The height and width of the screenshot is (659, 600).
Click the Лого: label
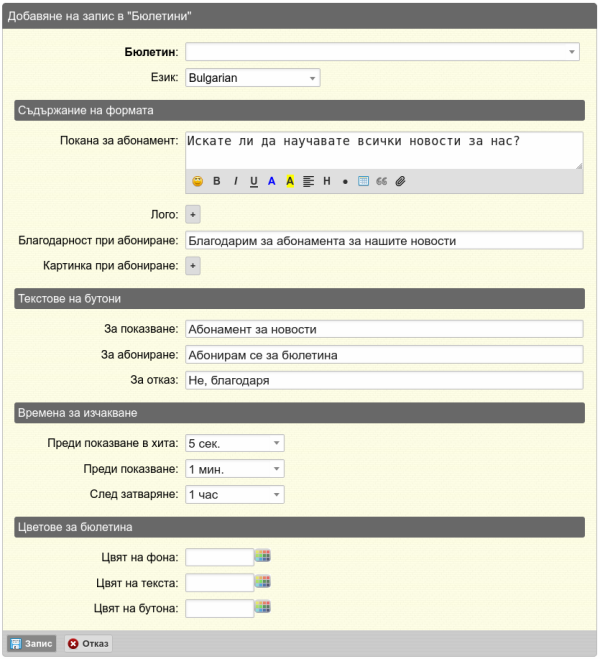(x=164, y=215)
